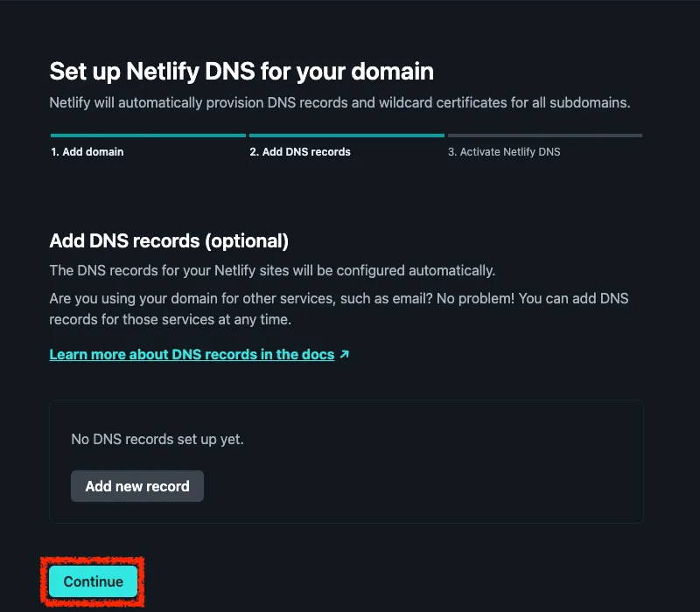Click the external link arrow icon
This screenshot has height=612, width=700.
pyautogui.click(x=345, y=354)
